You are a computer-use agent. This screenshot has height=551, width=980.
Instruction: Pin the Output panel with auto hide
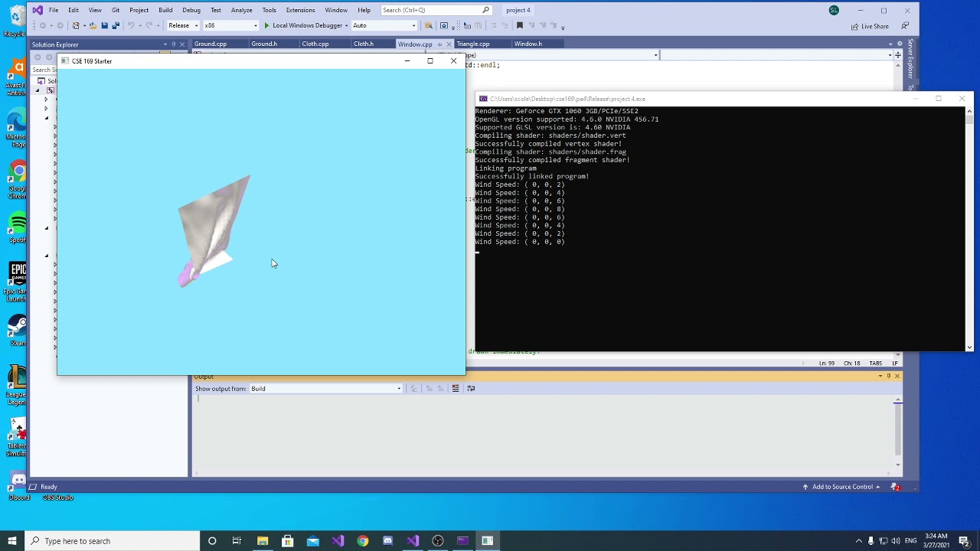pos(889,377)
